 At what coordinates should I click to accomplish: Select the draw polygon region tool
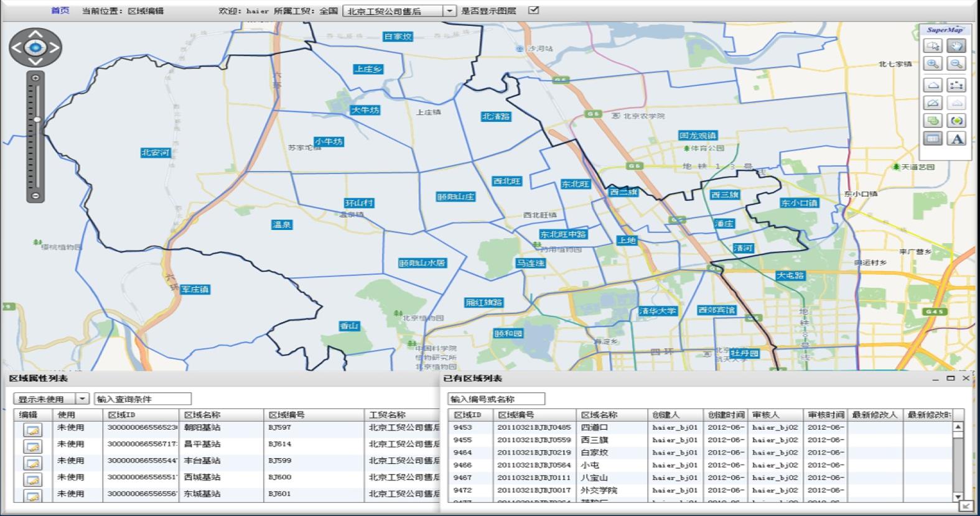click(933, 85)
